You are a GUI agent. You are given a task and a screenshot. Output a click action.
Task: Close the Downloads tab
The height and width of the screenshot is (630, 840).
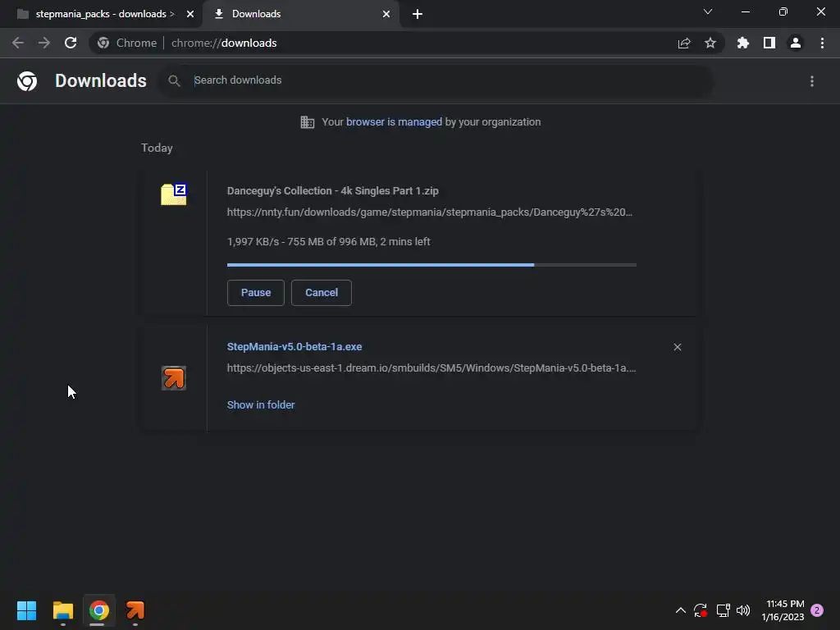point(386,14)
